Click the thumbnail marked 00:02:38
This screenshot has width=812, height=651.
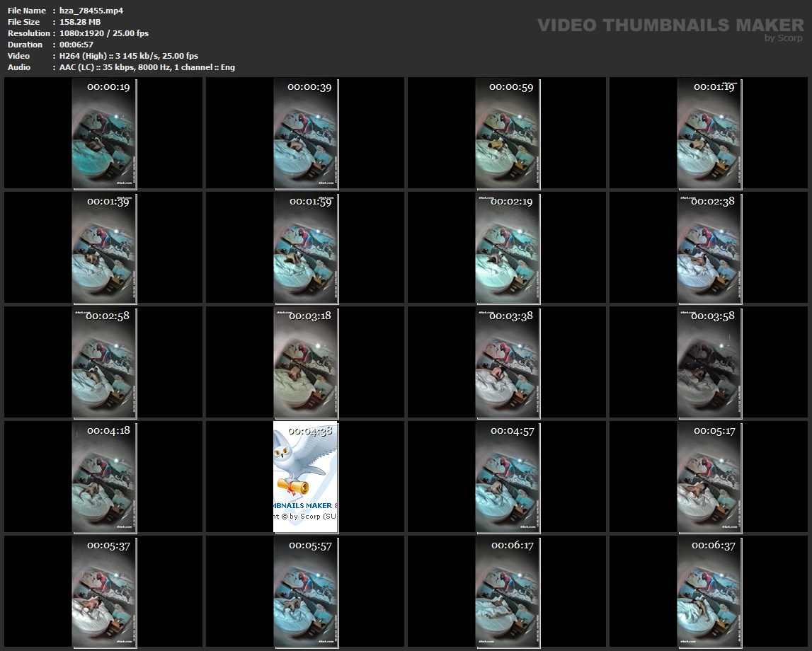coord(709,248)
